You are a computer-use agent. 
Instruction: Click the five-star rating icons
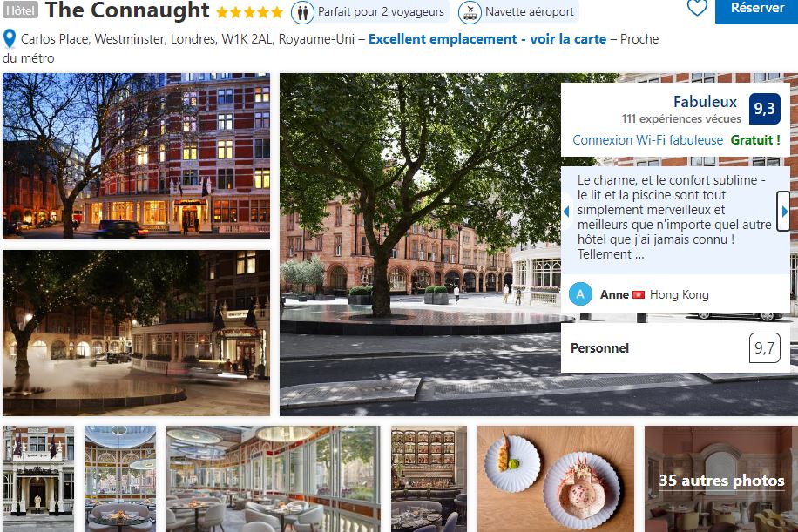pos(249,11)
